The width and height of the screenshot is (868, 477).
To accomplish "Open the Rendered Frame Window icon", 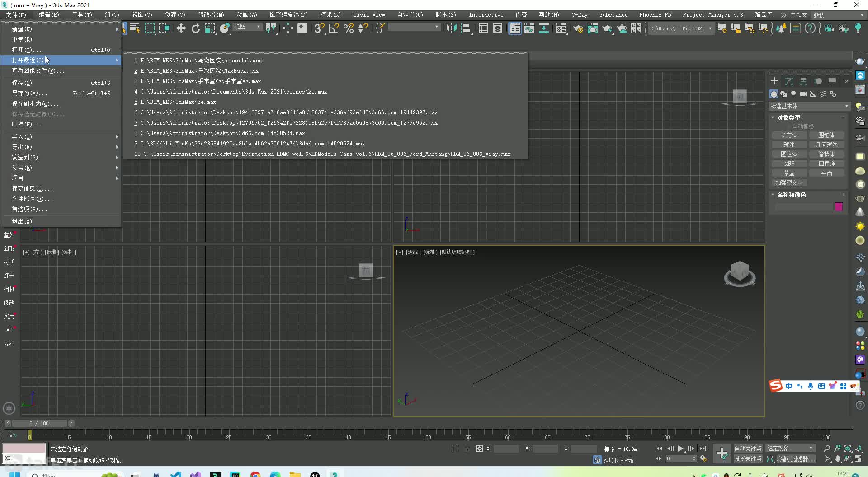I will pyautogui.click(x=593, y=28).
